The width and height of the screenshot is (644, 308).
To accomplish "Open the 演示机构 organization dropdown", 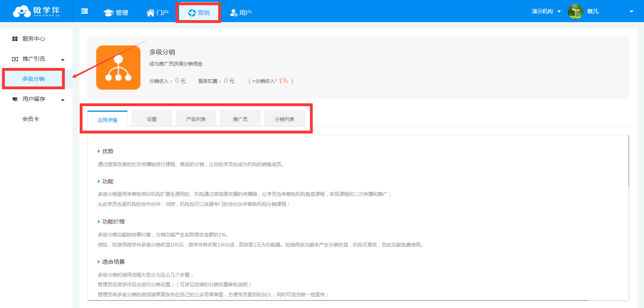I will [546, 11].
